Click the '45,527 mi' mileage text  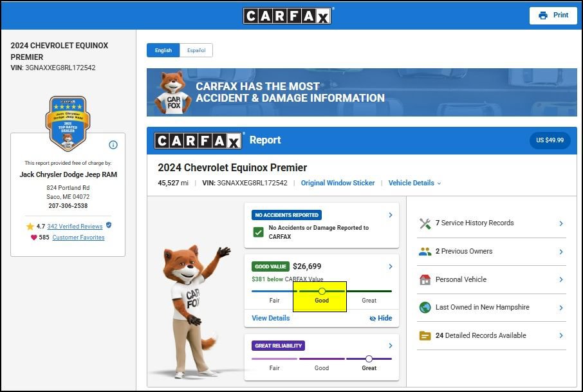tap(173, 183)
